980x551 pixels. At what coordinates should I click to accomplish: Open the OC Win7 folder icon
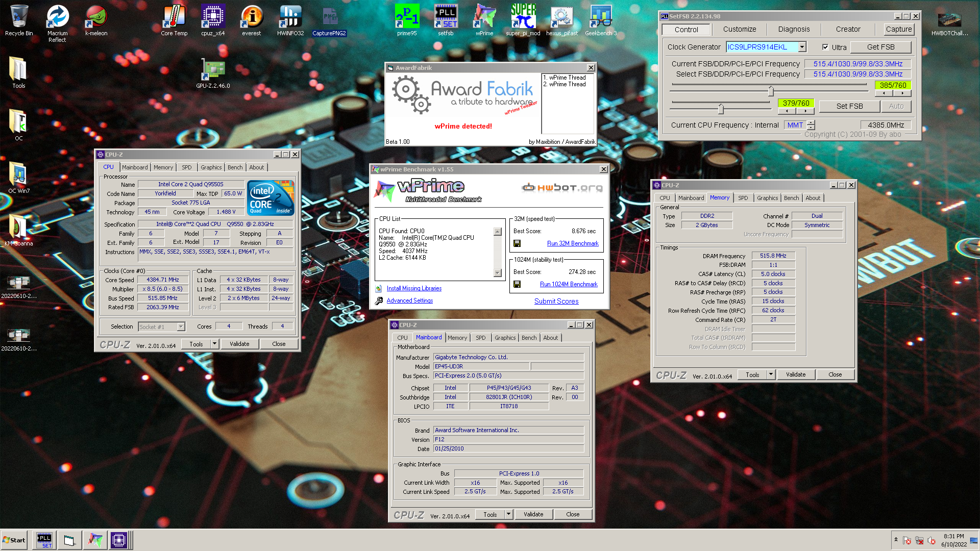[x=18, y=178]
